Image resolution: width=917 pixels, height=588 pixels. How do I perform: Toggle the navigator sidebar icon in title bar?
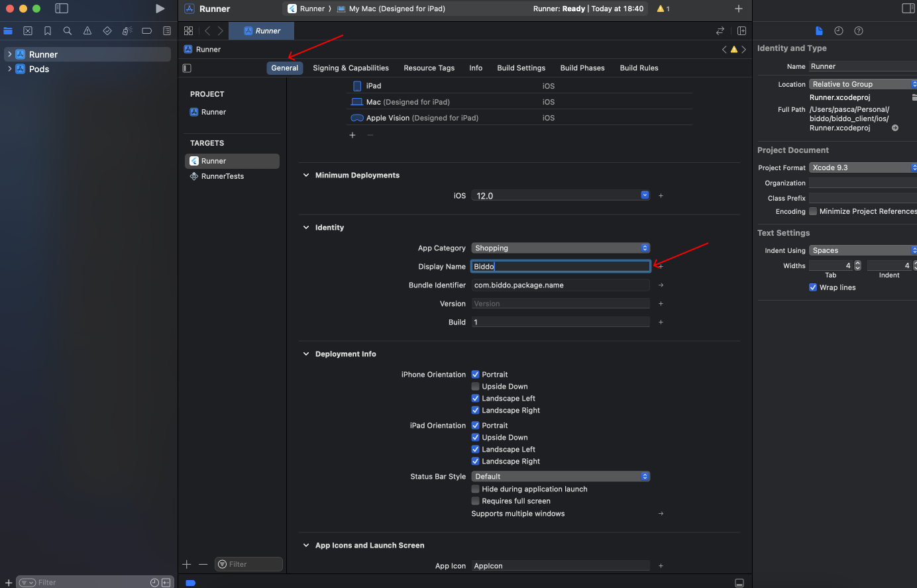coord(62,9)
